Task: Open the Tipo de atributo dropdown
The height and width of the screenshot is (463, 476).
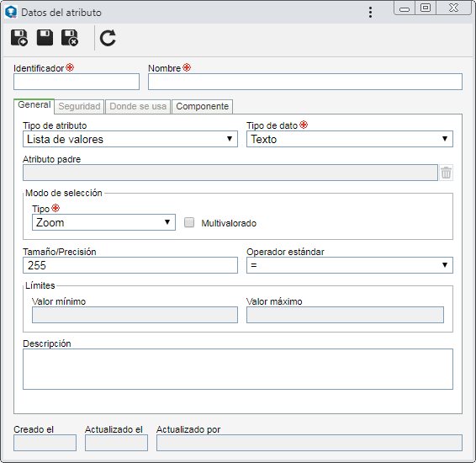Action: 130,139
